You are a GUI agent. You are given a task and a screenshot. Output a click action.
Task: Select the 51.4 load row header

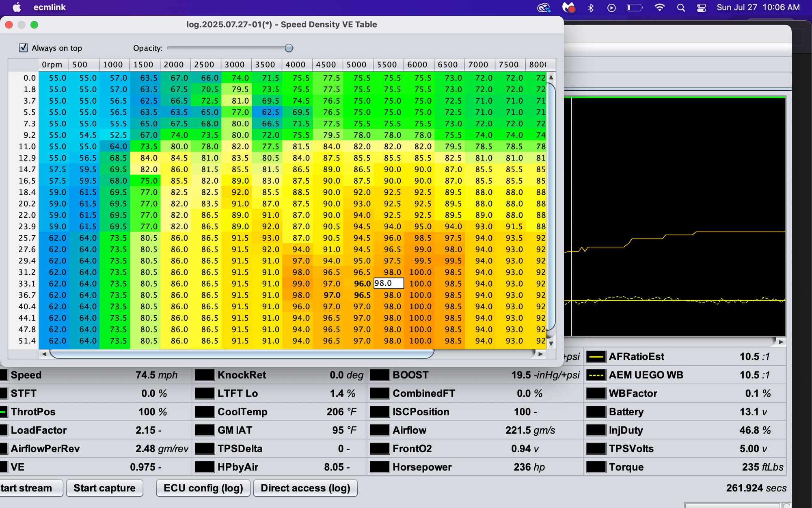[x=24, y=341]
